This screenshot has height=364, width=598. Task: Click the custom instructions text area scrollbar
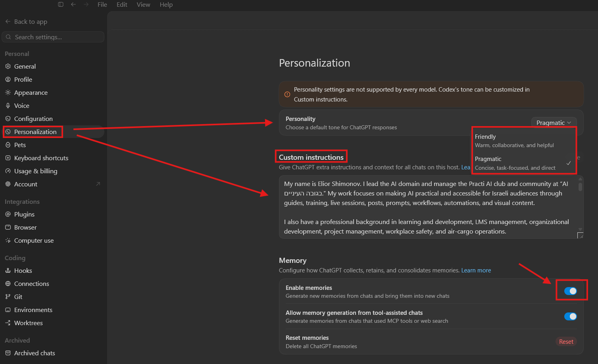580,186
